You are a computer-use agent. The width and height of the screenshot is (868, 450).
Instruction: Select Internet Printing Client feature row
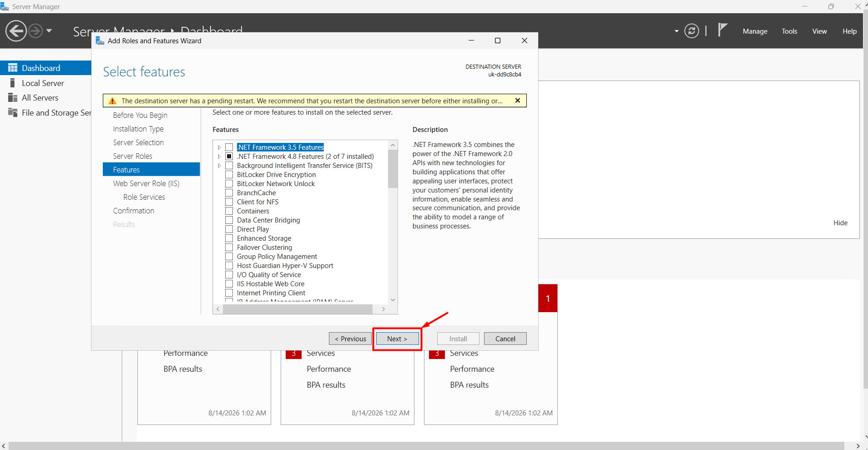(x=271, y=293)
